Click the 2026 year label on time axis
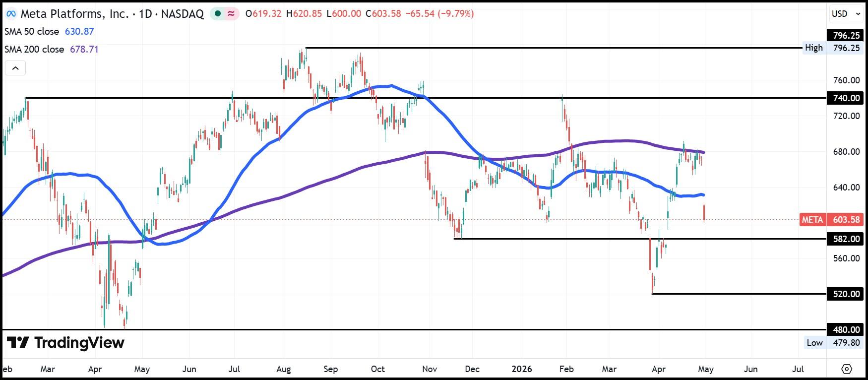The image size is (868, 380). (x=521, y=369)
